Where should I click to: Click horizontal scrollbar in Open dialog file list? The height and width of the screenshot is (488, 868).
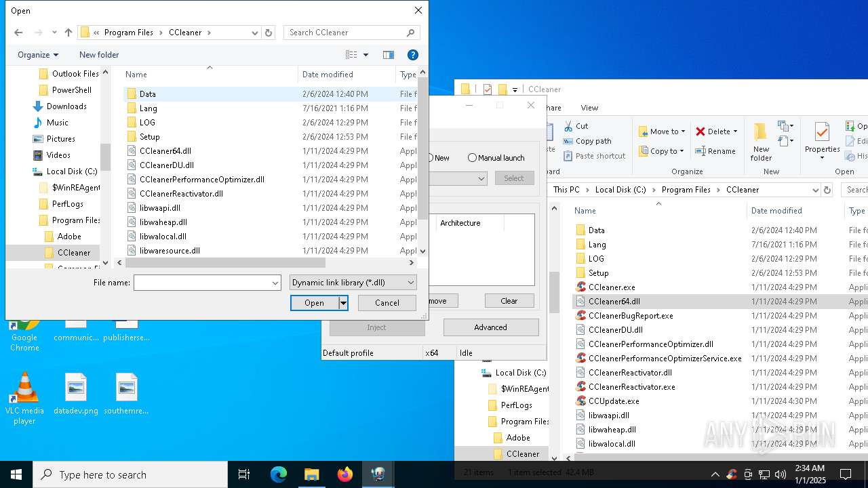[x=225, y=263]
